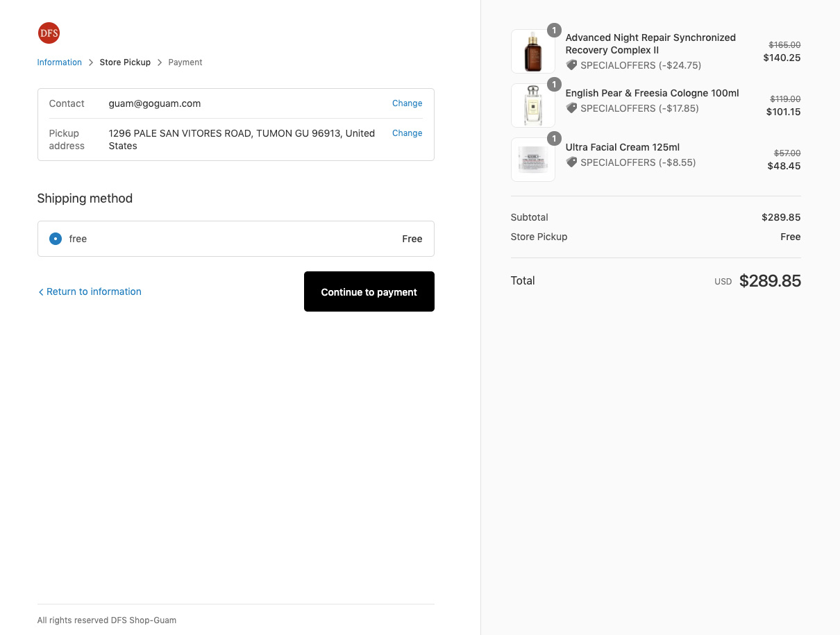Viewport: 840px width, 635px height.
Task: Click the chevron arrow before Store Pickup
Action: [x=91, y=62]
